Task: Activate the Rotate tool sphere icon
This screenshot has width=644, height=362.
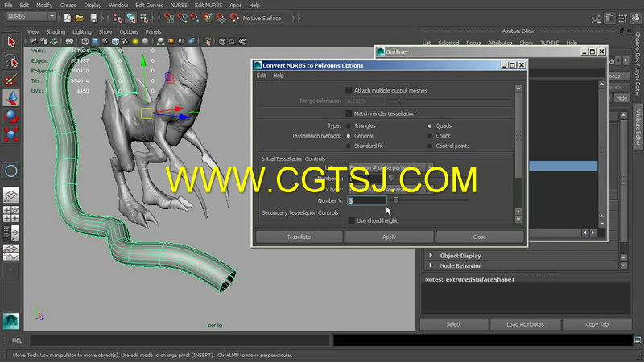Action: click(x=11, y=117)
